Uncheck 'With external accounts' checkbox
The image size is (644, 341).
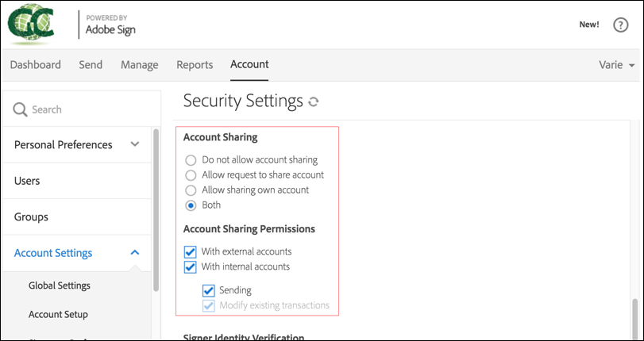click(x=190, y=251)
